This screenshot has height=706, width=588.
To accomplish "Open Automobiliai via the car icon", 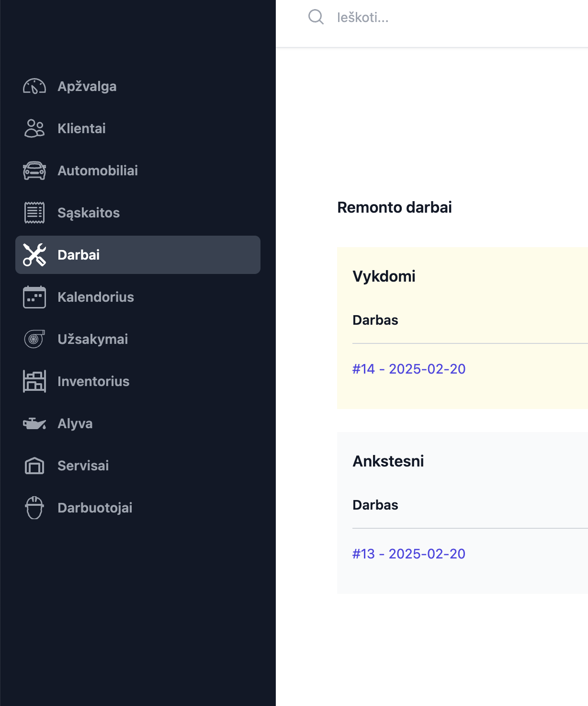I will tap(34, 171).
